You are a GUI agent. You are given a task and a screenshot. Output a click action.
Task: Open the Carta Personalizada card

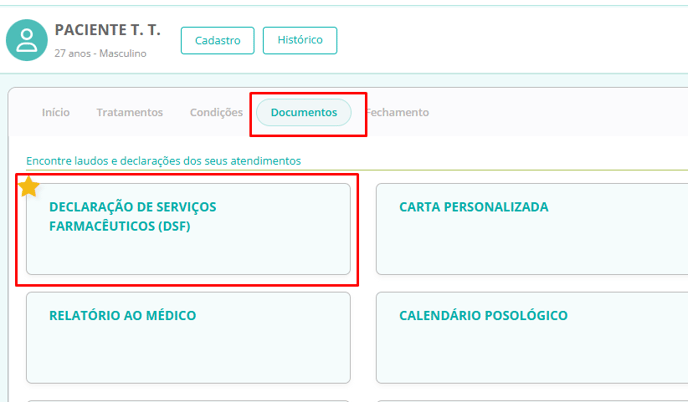tap(531, 228)
